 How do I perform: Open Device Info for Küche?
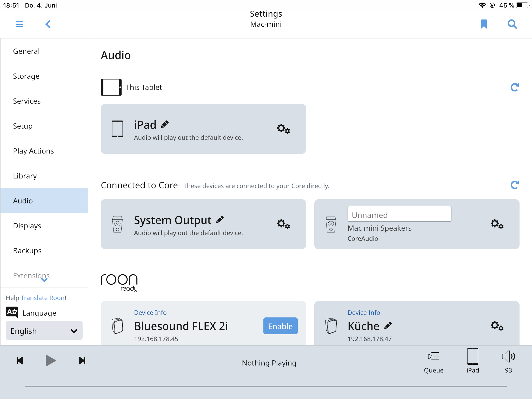[364, 312]
